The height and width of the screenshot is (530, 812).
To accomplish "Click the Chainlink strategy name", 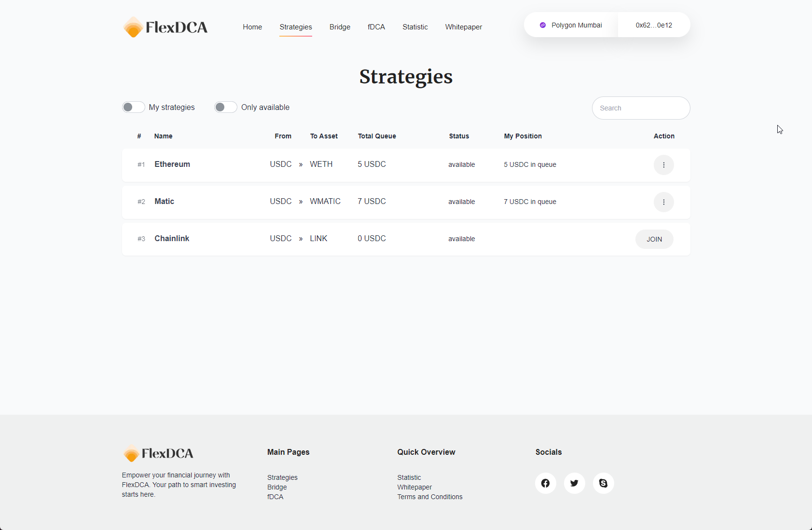I will [x=172, y=238].
